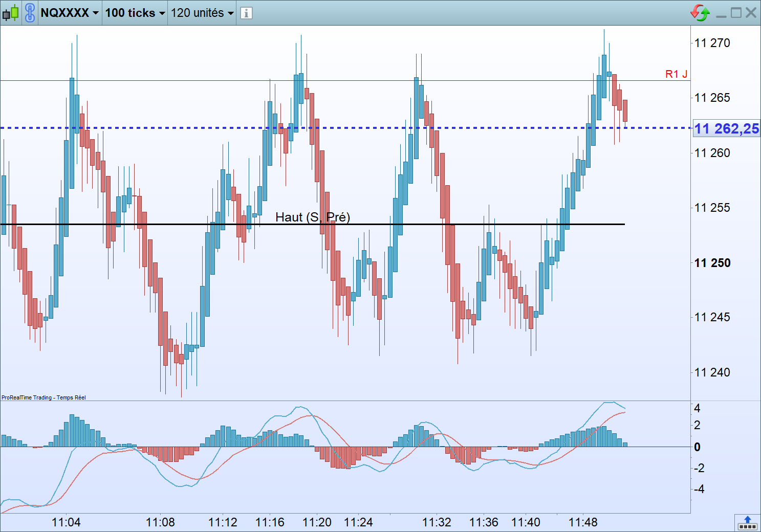Open the candlestick chart style icon

(x=11, y=13)
